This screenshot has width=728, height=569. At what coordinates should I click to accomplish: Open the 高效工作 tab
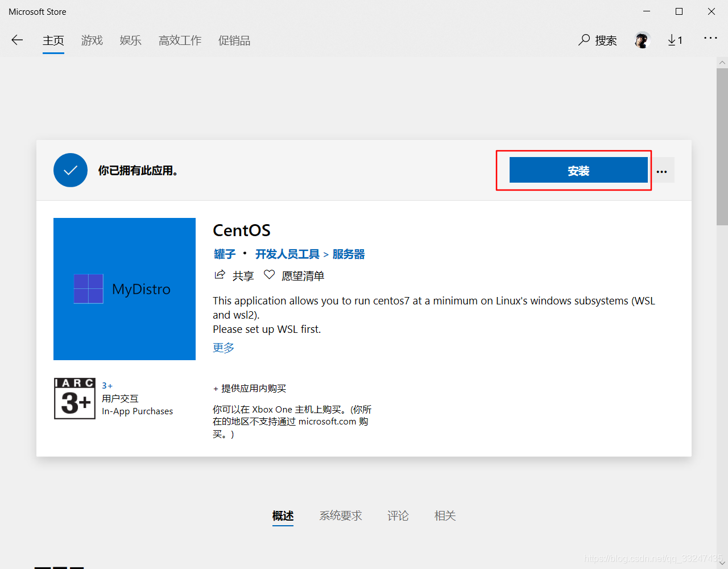[180, 40]
